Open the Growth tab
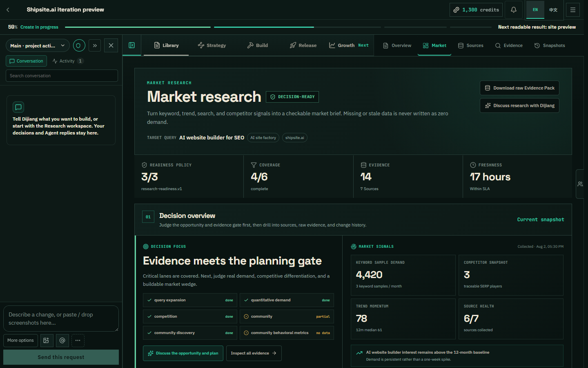Screen dimensions: 588x368 click(x=349, y=45)
